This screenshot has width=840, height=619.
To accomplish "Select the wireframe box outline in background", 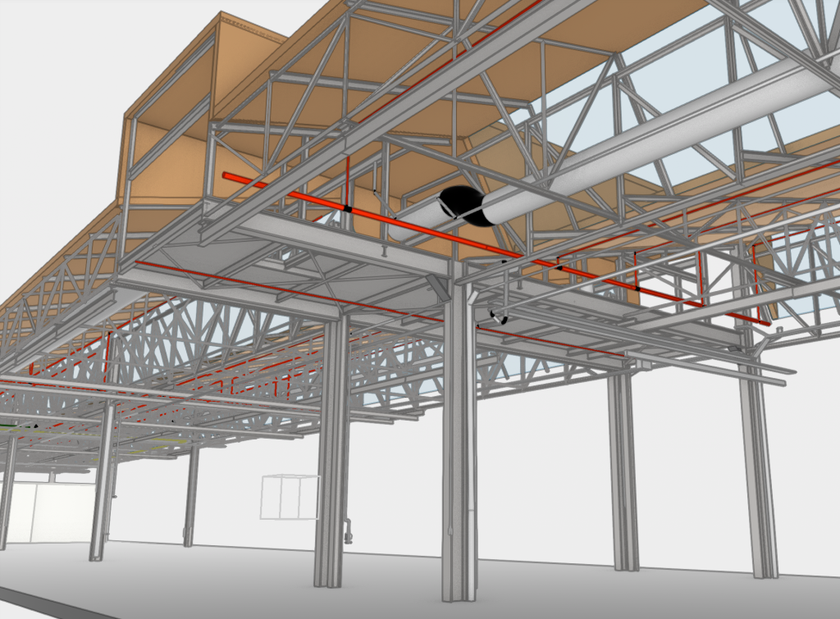I will tap(289, 497).
